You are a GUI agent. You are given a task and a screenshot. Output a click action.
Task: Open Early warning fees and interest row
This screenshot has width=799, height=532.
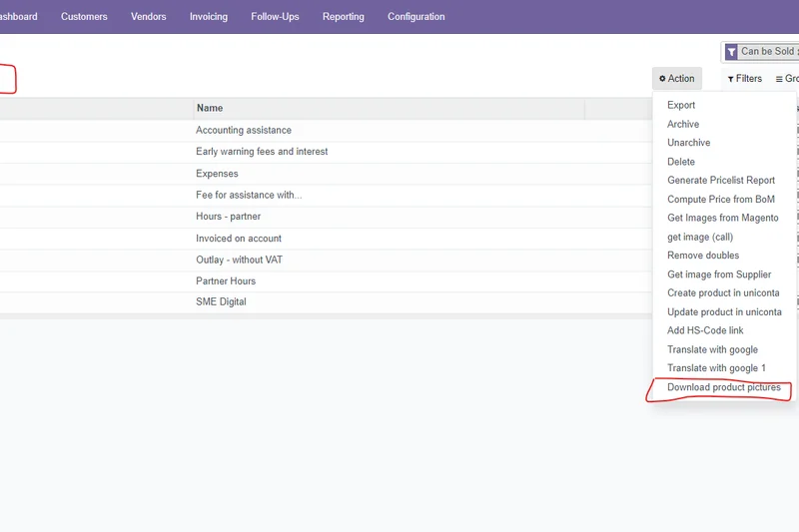327,152
